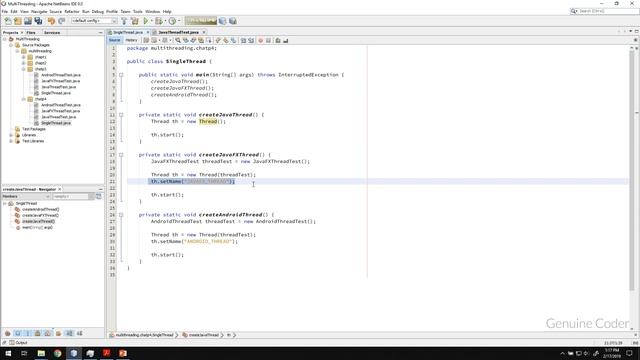The width and height of the screenshot is (640, 360).
Task: Click the Profile Project toolbar icon
Action: point(172,21)
